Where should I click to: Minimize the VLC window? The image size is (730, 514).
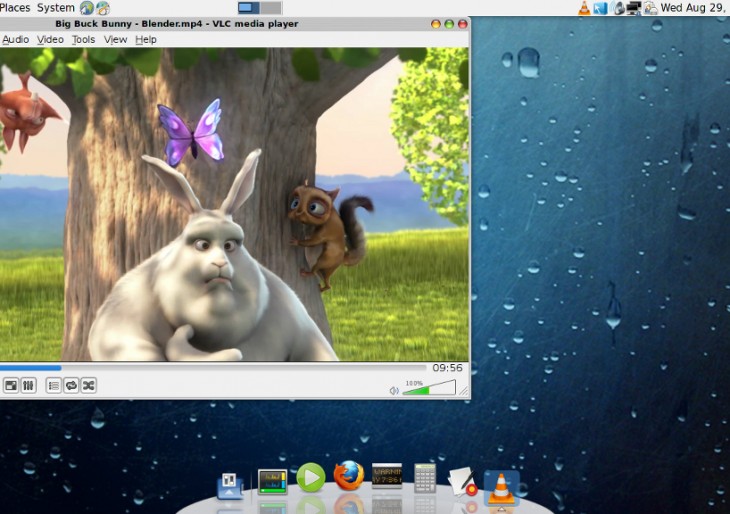tap(436, 24)
